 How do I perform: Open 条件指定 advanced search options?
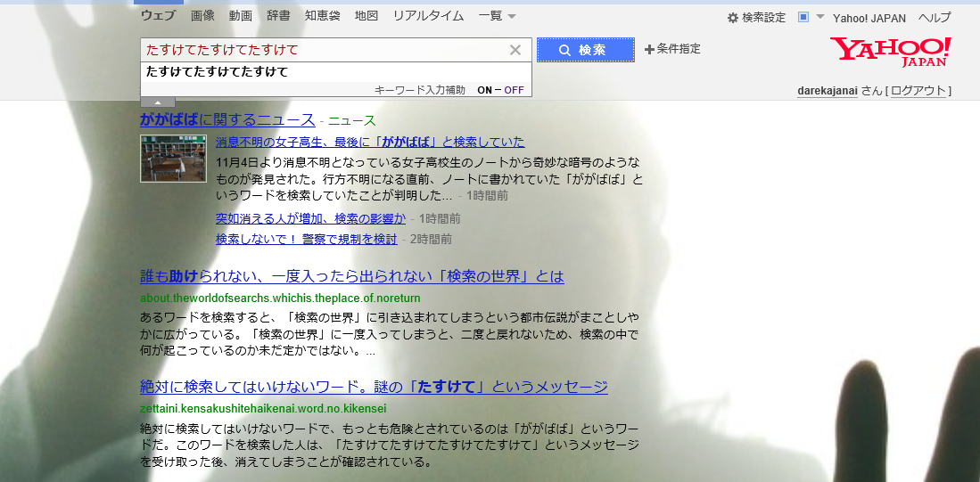[672, 49]
